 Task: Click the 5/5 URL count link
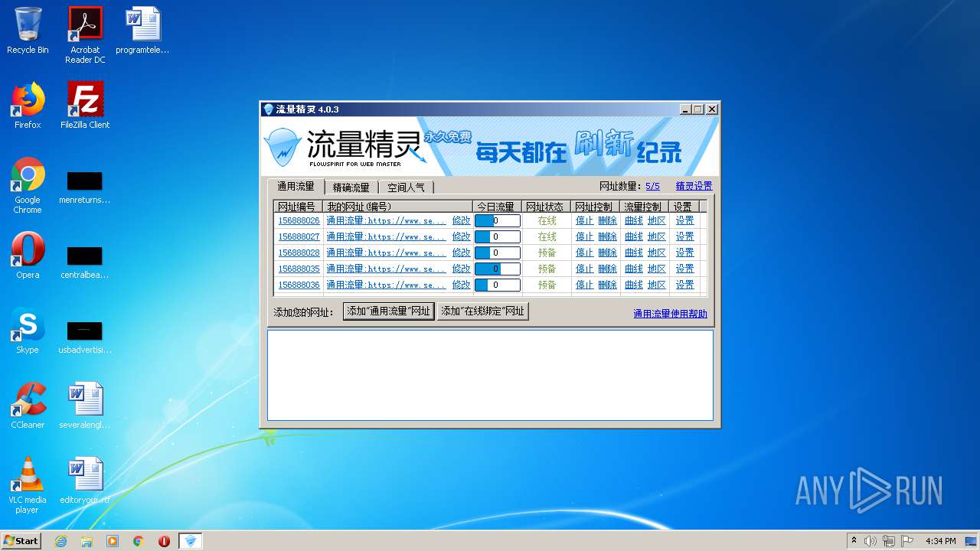pyautogui.click(x=652, y=186)
